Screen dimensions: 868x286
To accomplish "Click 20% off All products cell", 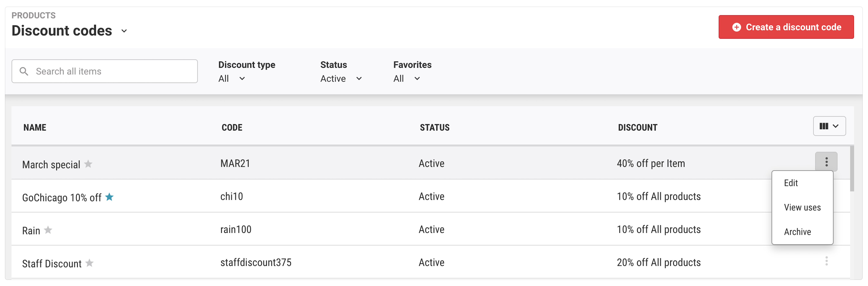I will coord(659,263).
